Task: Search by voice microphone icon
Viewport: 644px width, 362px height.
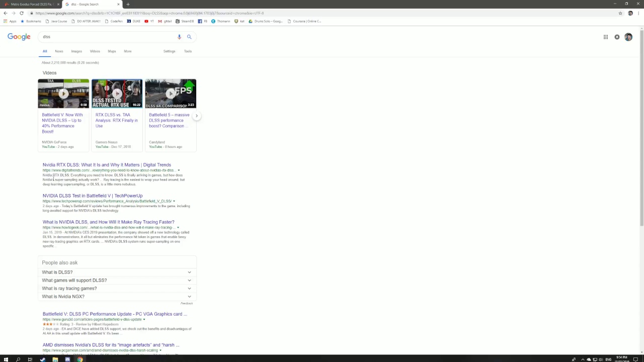Action: click(x=179, y=37)
